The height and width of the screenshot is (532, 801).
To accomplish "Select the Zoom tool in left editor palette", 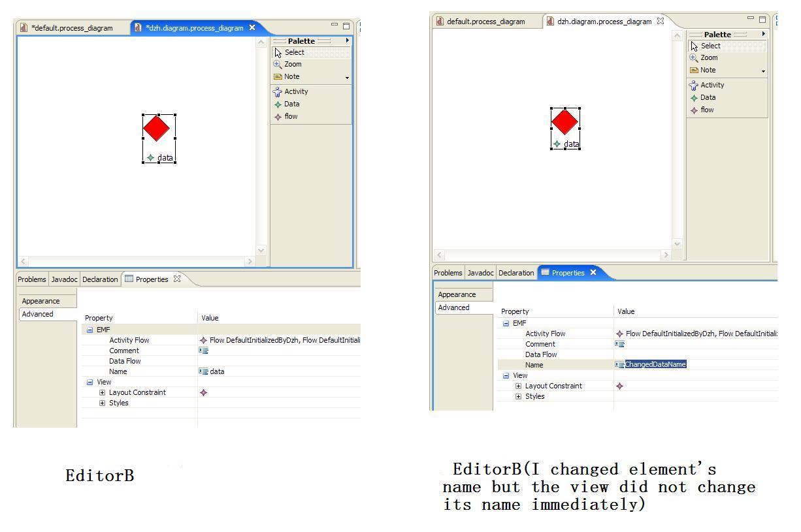I will (288, 64).
